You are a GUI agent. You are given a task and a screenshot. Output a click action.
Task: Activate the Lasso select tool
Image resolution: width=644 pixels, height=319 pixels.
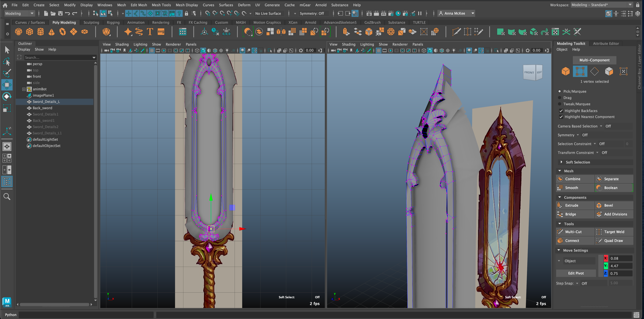7,62
